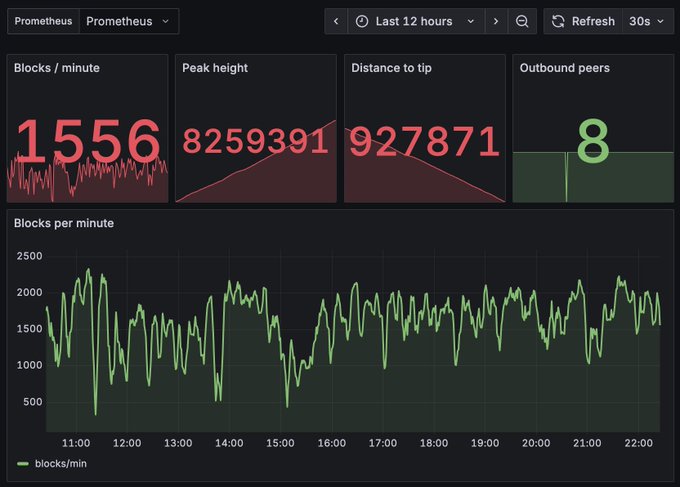
Task: Click the 22:00 time axis label
Action: (638, 443)
